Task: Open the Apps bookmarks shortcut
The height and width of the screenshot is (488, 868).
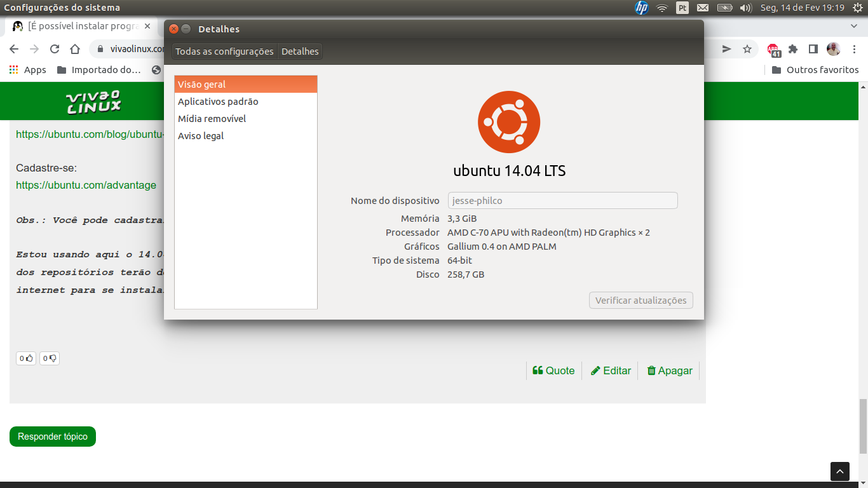Action: [28, 70]
